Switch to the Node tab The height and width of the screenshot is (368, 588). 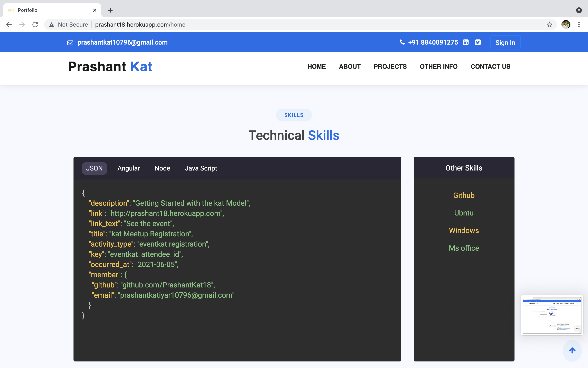[x=162, y=168]
